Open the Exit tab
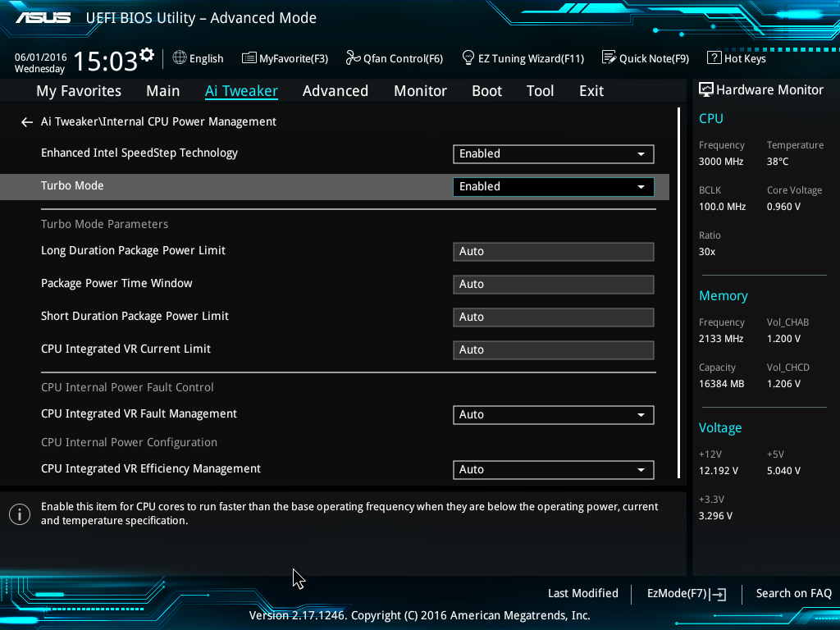The width and height of the screenshot is (840, 630). pos(591,91)
